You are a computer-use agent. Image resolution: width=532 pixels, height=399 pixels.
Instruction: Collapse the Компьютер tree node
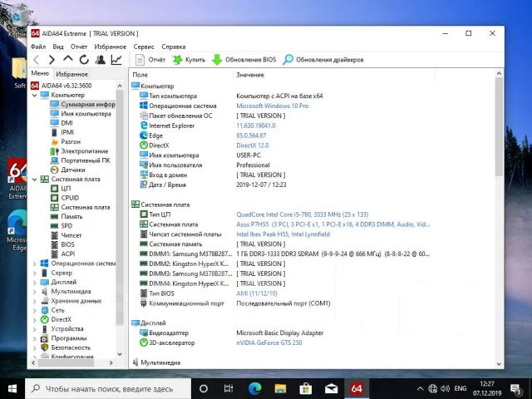35,96
